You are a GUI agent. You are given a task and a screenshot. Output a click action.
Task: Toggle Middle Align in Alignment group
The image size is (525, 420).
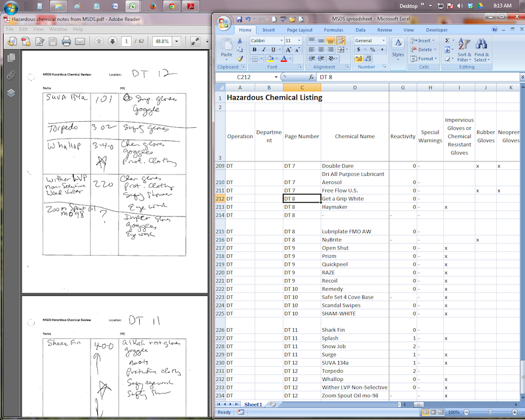[x=321, y=41]
